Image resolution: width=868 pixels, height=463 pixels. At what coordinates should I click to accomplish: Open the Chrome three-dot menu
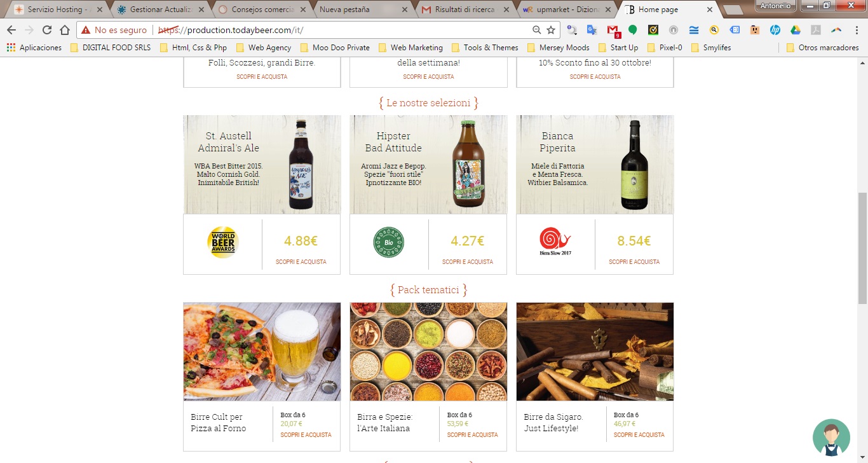point(855,30)
